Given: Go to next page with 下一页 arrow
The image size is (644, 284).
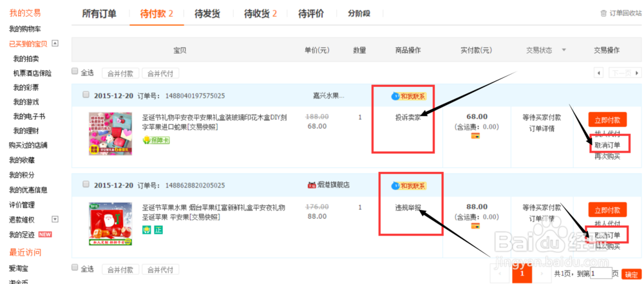Looking at the screenshot, I should pos(625,73).
